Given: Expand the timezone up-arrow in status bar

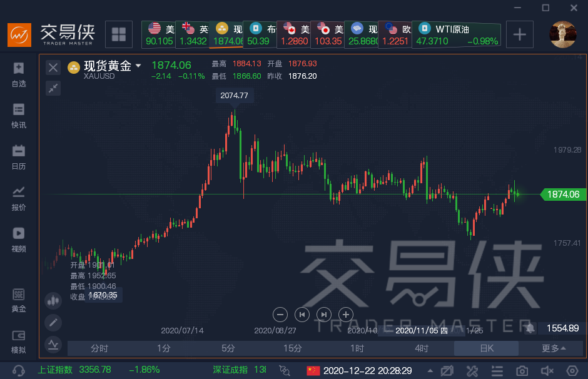Looking at the screenshot, I should point(430,371).
